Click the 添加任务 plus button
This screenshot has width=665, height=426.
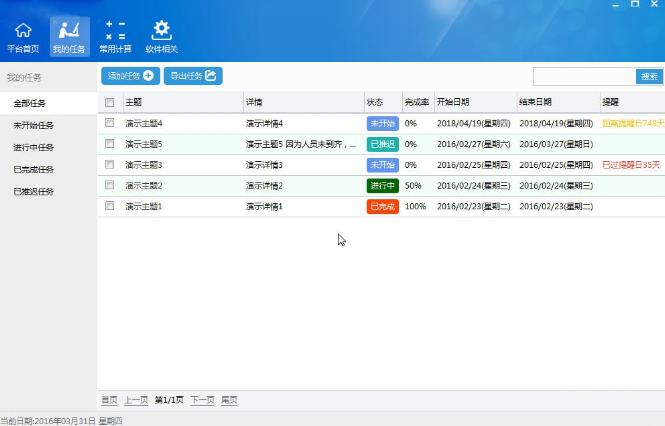pyautogui.click(x=131, y=76)
